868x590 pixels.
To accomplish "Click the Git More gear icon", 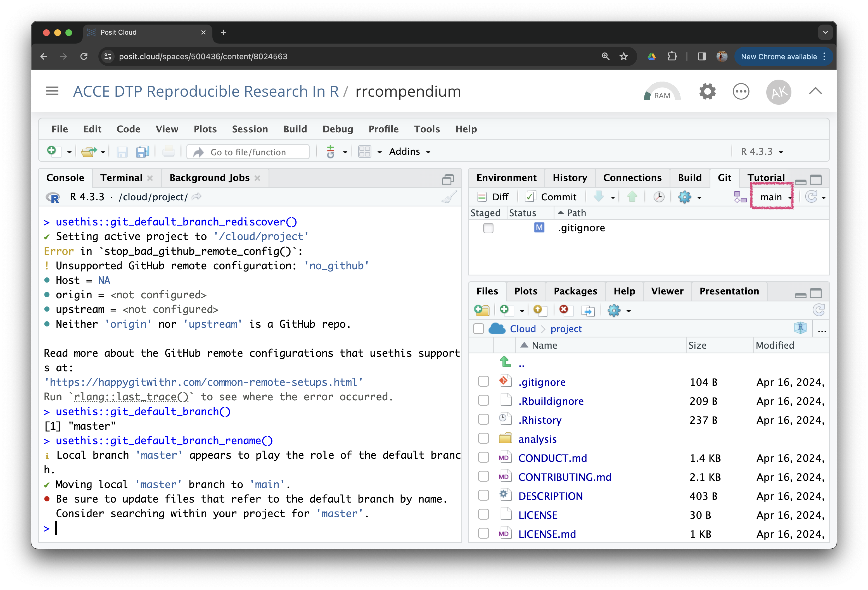I will pyautogui.click(x=685, y=197).
